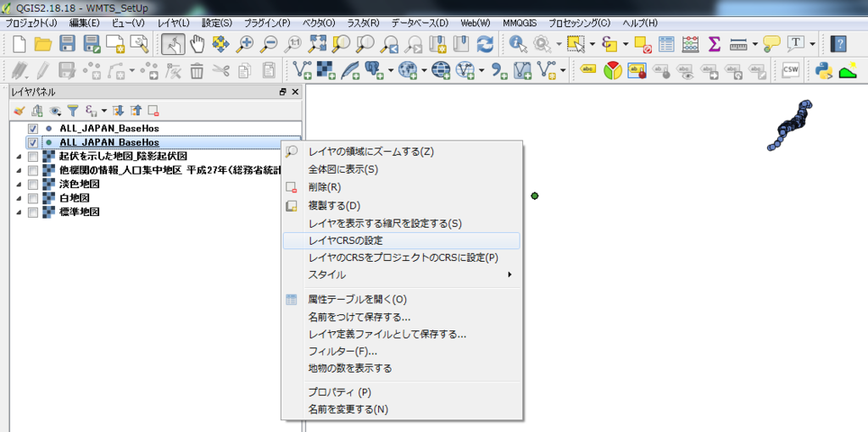Click the Refresh map icon
This screenshot has height=432, width=868.
485,44
